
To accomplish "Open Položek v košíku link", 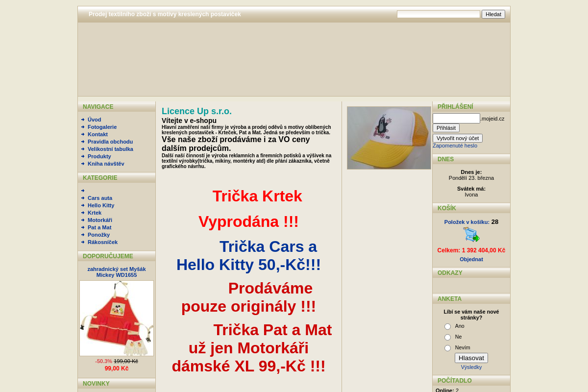I will pyautogui.click(x=467, y=222).
